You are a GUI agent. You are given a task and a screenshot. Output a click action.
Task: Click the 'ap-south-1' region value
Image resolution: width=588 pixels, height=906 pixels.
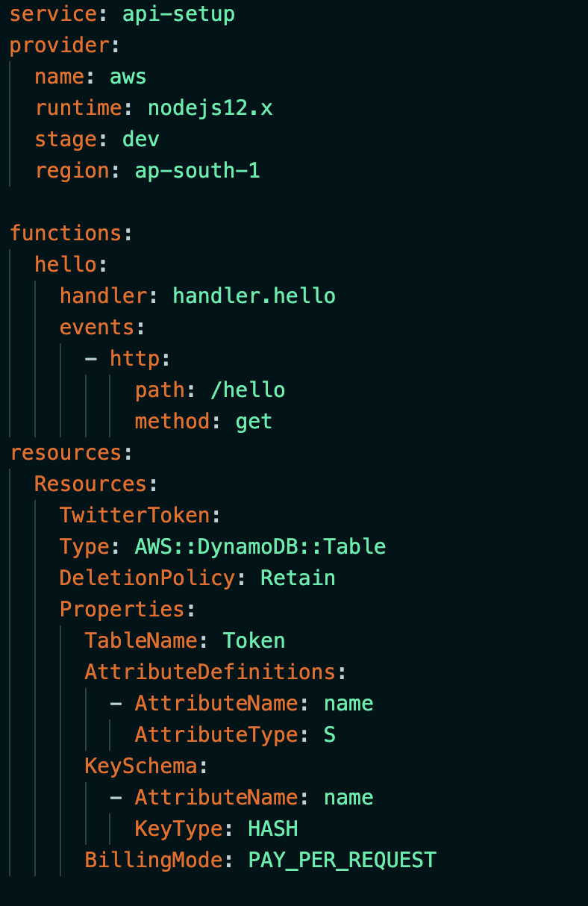coord(197,171)
